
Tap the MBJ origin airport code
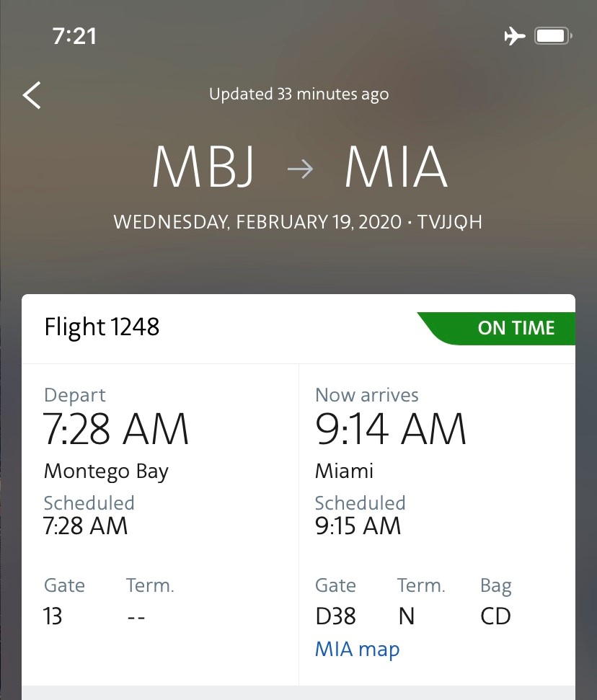coord(203,169)
